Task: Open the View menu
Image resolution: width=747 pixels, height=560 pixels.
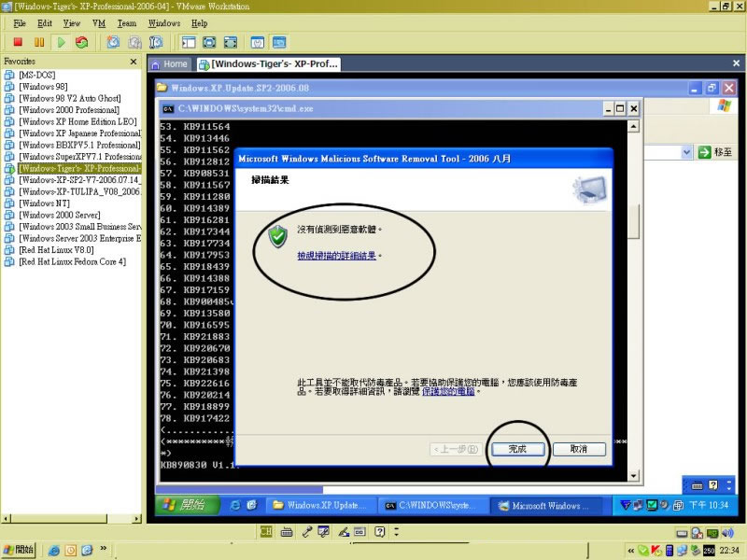Action: 72,23
